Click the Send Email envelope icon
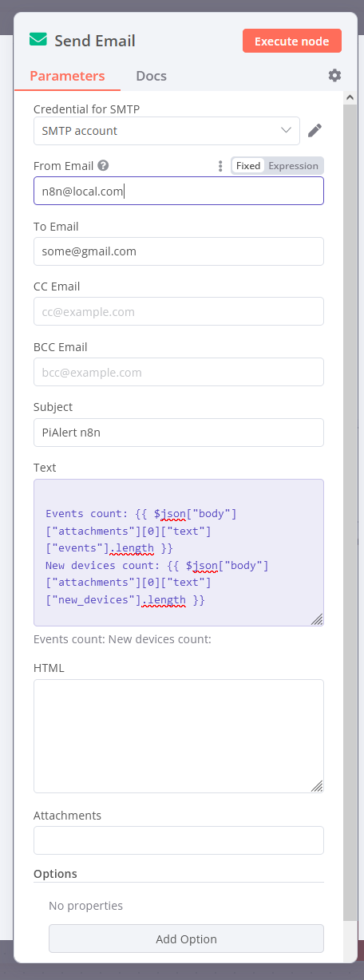The height and width of the screenshot is (980, 364). pyautogui.click(x=38, y=40)
